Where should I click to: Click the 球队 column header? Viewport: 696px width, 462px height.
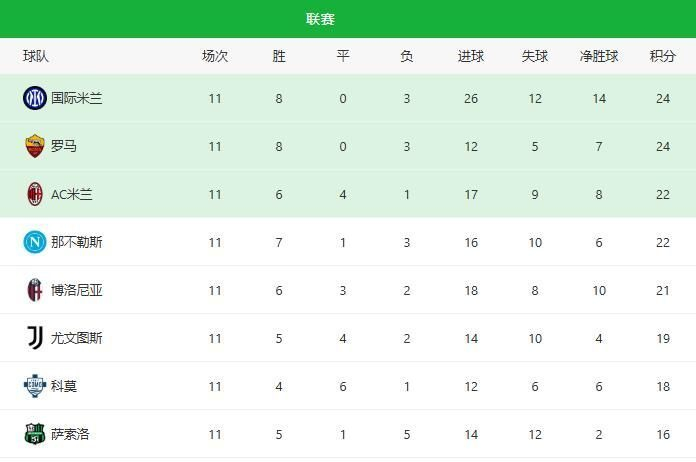point(37,56)
